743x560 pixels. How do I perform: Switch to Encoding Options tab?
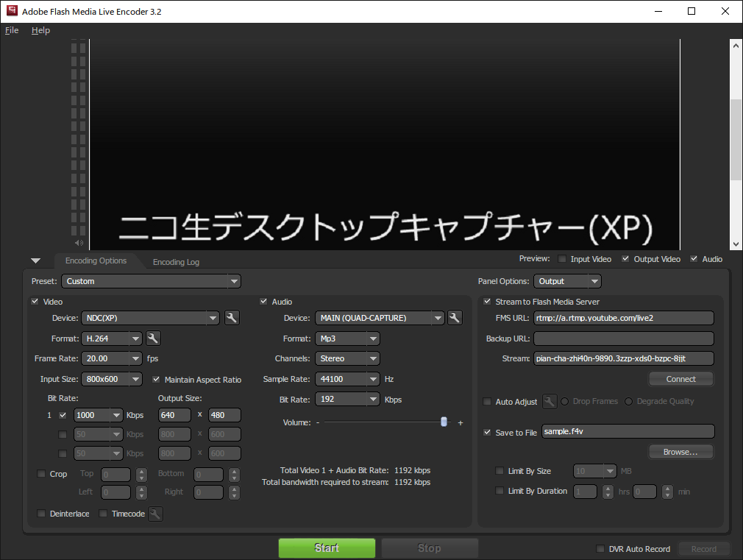[x=96, y=260]
